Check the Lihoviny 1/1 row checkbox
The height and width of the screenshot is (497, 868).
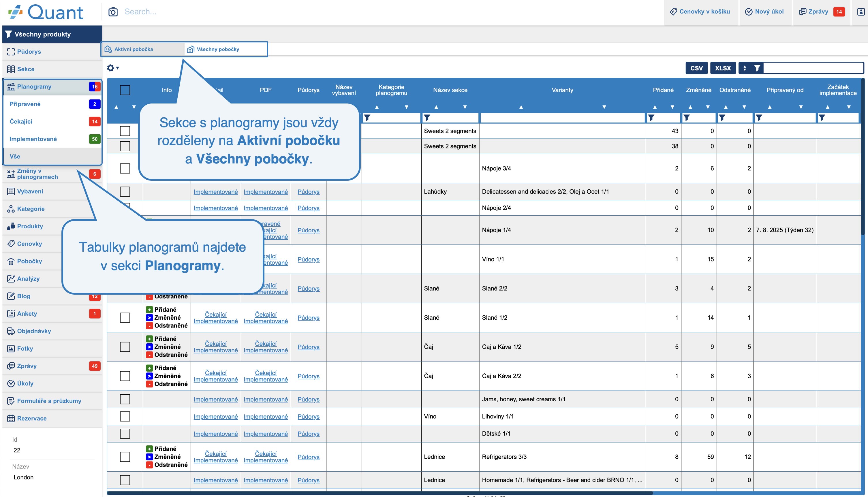point(125,417)
